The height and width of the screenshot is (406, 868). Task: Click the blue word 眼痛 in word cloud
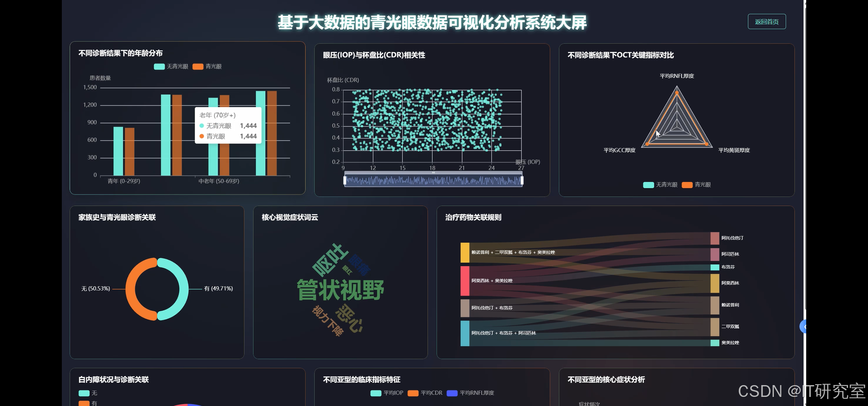pyautogui.click(x=360, y=265)
